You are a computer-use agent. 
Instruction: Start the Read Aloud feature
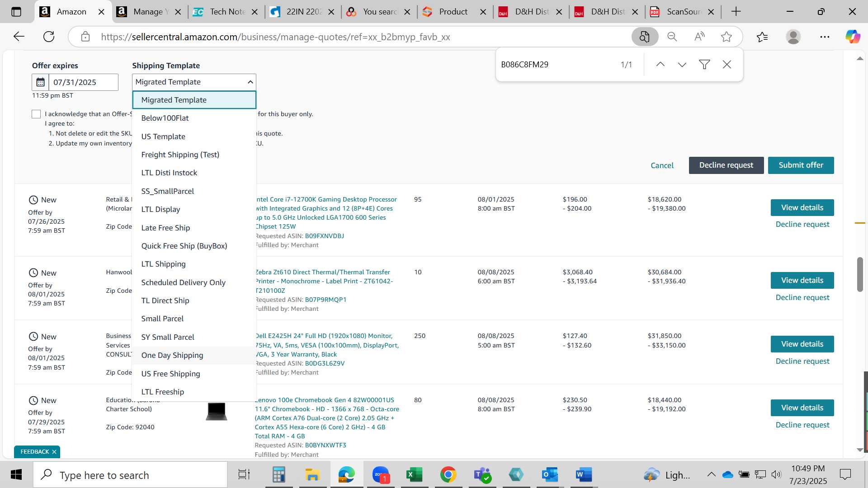coord(699,37)
